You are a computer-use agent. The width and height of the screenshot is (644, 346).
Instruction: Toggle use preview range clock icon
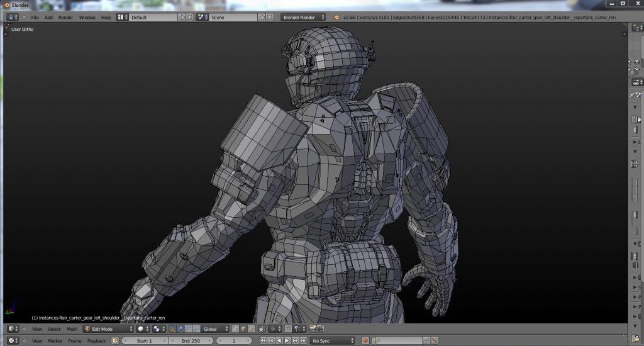pos(114,341)
